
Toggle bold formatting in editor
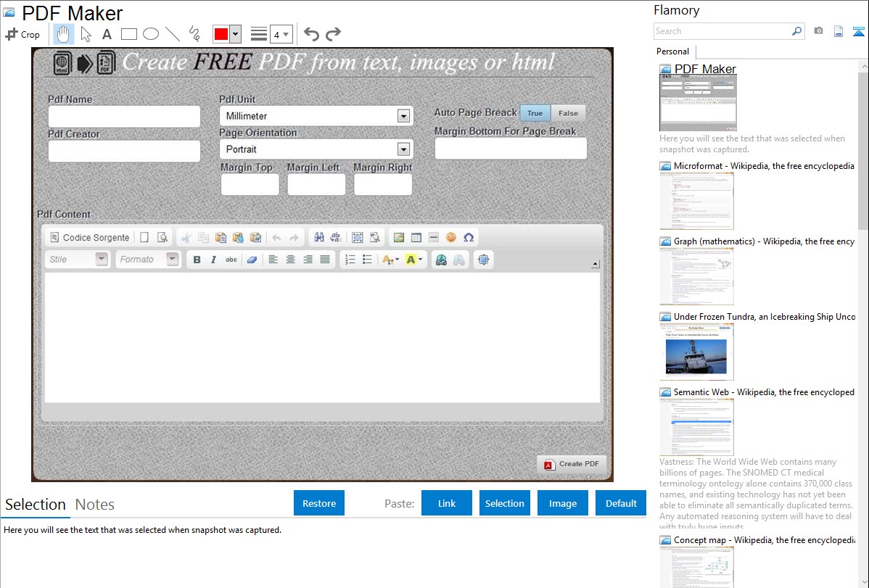point(197,260)
